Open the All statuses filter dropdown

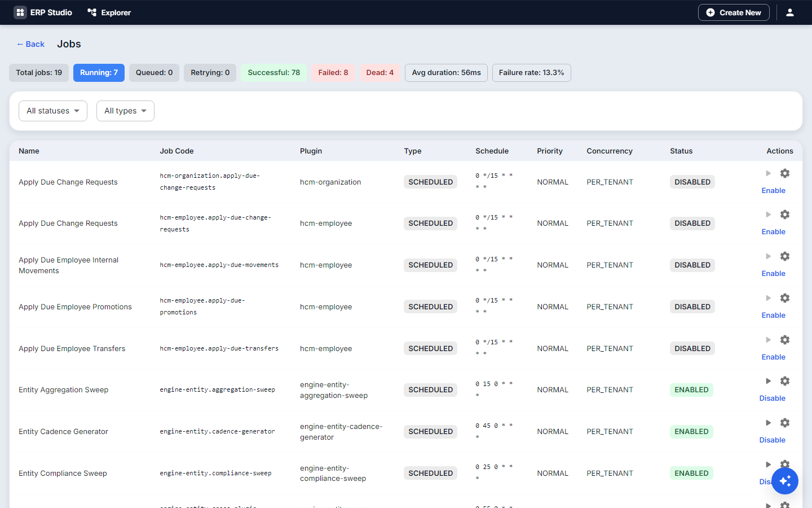(53, 111)
